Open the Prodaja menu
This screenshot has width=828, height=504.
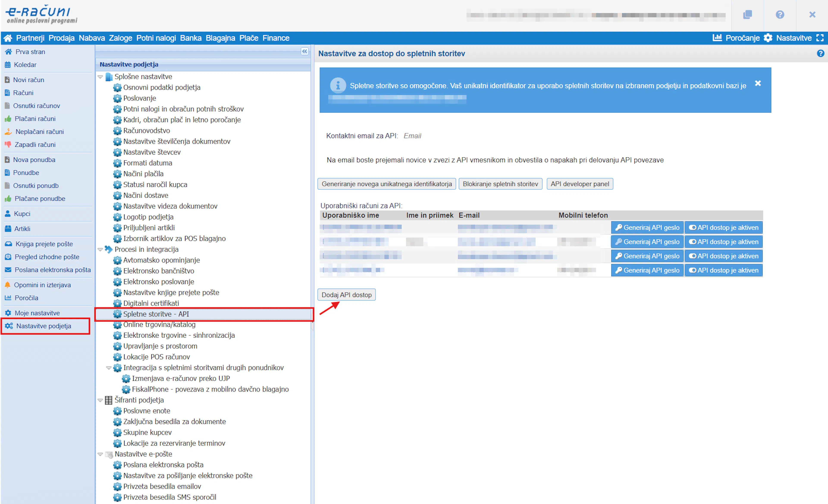point(61,38)
